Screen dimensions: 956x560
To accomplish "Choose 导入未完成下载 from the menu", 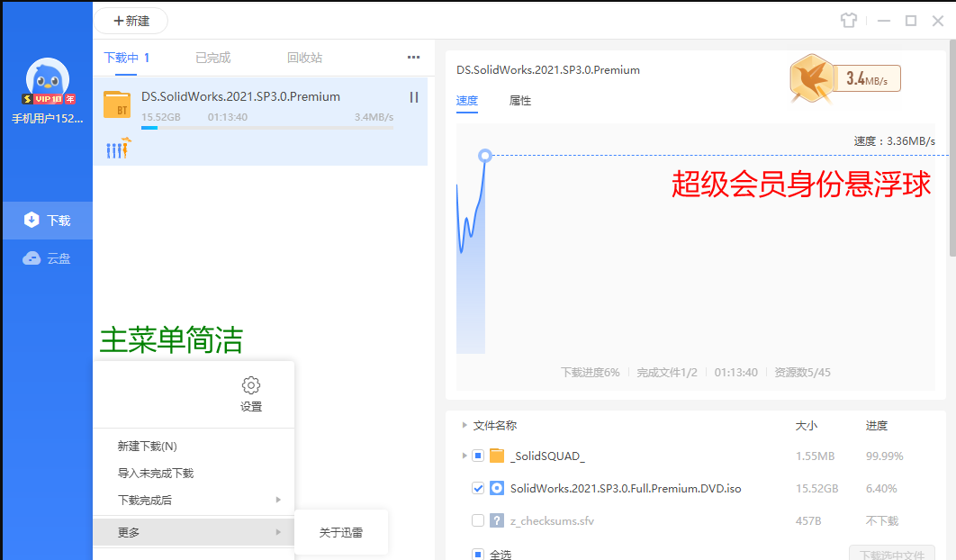I will [x=156, y=474].
